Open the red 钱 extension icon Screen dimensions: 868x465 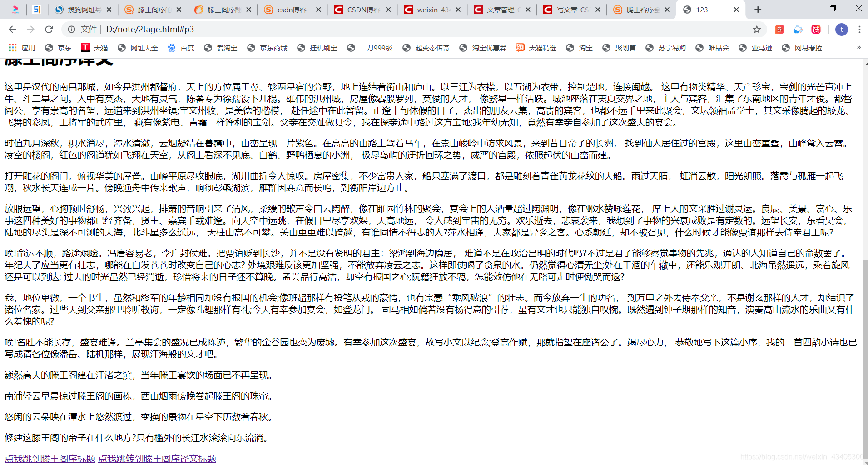pyautogui.click(x=816, y=29)
